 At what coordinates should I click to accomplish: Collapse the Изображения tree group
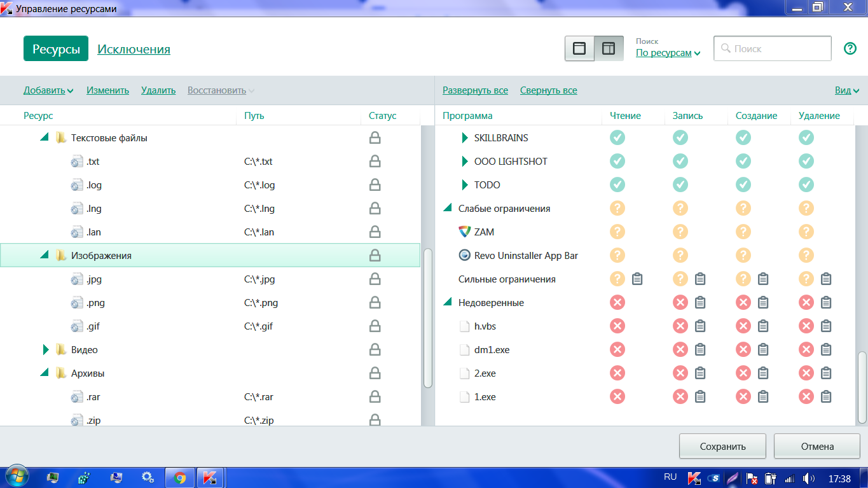44,255
